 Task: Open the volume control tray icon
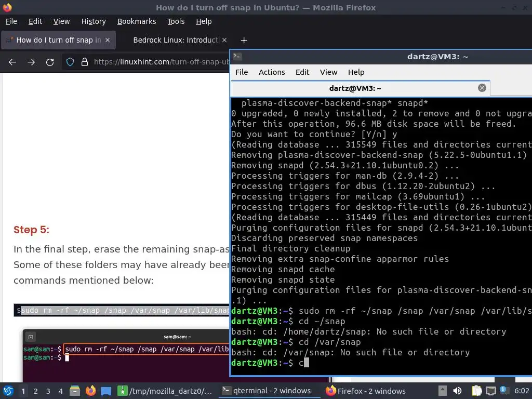457,391
